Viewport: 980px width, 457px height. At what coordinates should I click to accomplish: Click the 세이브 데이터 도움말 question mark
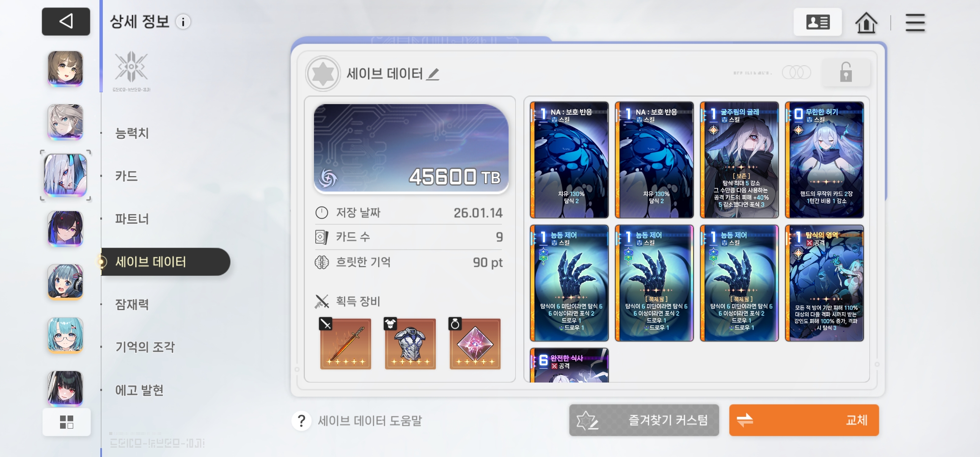click(301, 421)
